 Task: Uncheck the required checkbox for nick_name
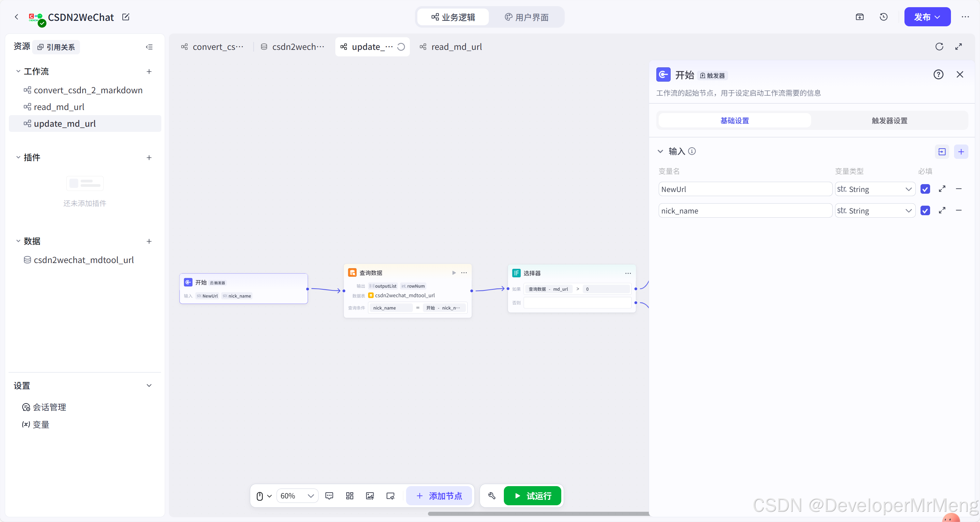click(925, 210)
